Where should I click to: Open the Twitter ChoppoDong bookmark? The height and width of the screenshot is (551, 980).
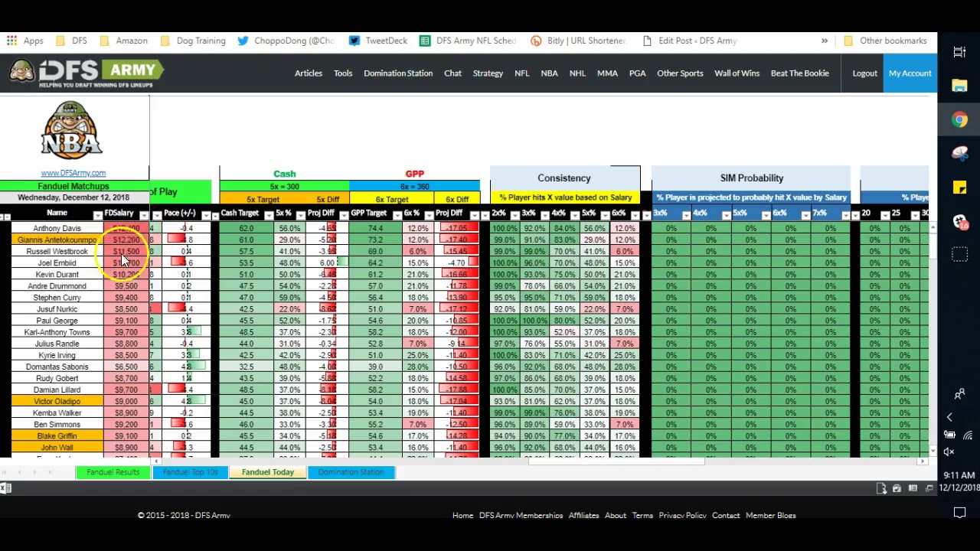point(286,41)
